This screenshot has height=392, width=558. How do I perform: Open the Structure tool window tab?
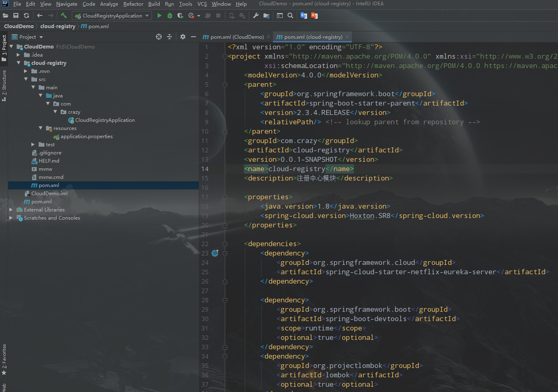(4, 86)
